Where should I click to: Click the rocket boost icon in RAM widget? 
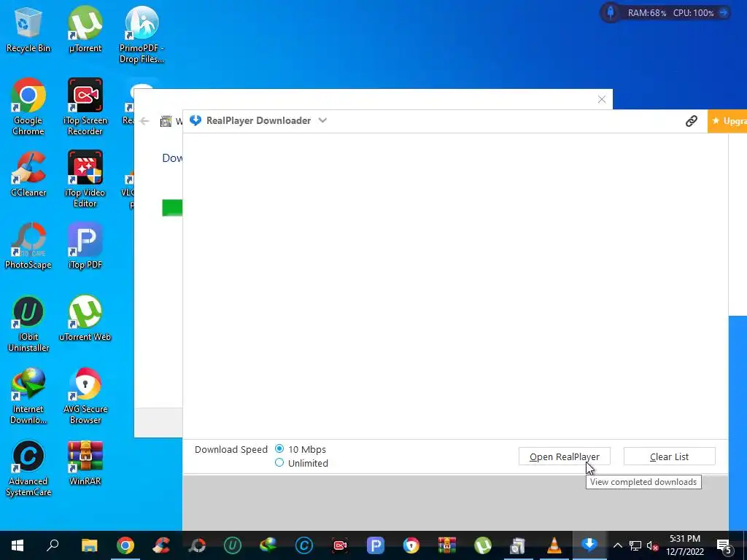[x=611, y=12]
